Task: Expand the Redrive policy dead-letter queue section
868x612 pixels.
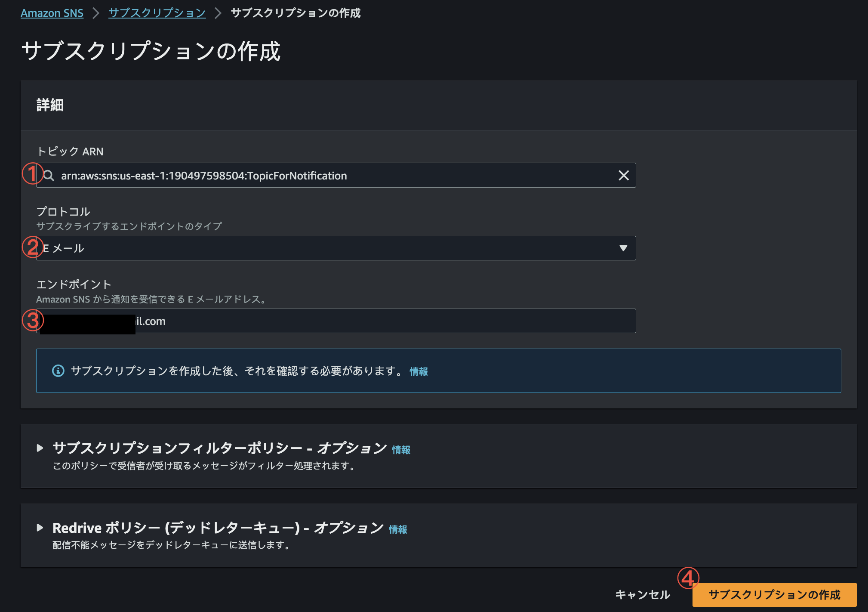Action: click(40, 528)
